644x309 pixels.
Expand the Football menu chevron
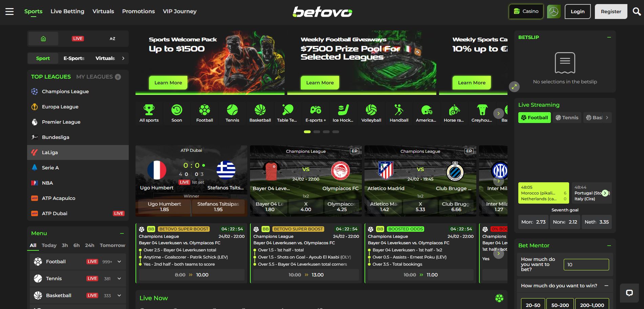[x=119, y=262]
